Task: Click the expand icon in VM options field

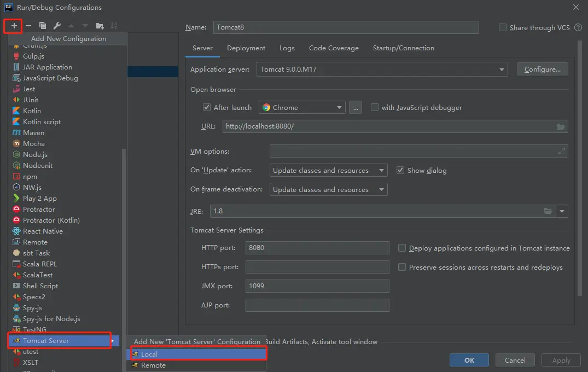Action: coord(561,151)
